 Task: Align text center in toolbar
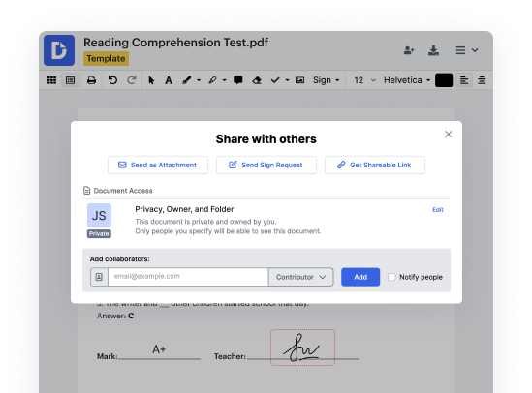click(x=482, y=80)
